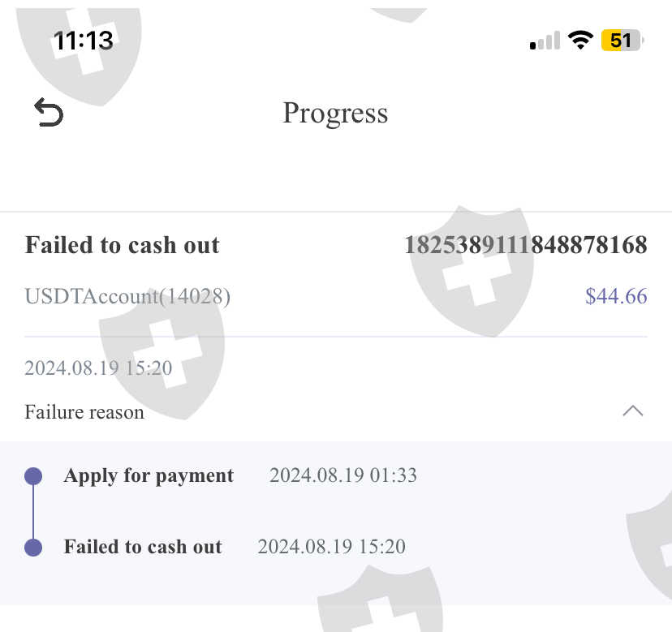Tap the 2024.08.19 01:33 timestamp

pyautogui.click(x=343, y=475)
